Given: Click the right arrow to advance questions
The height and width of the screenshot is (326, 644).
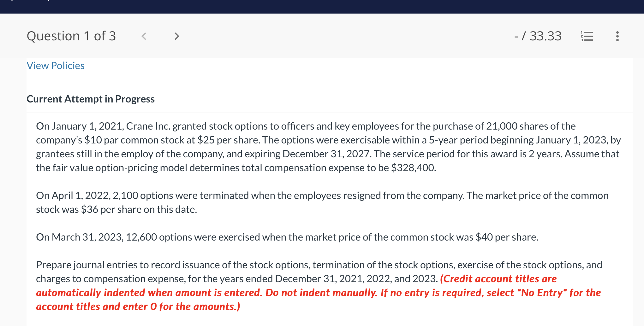Looking at the screenshot, I should point(177,36).
